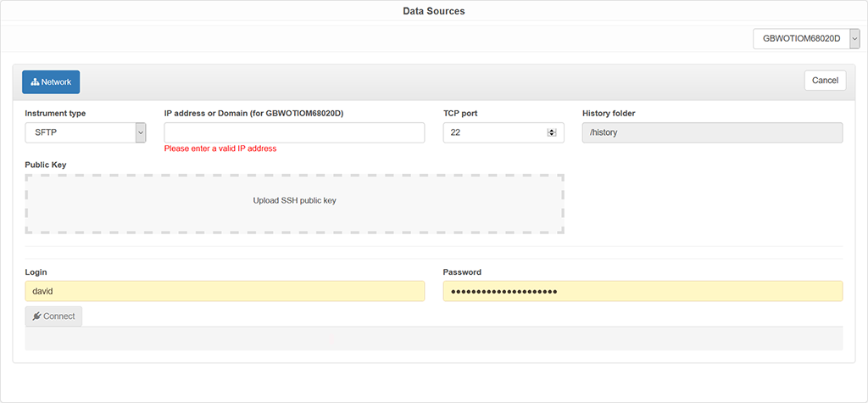Click the invalid IP address error message
This screenshot has height=403, width=868.
click(x=220, y=148)
